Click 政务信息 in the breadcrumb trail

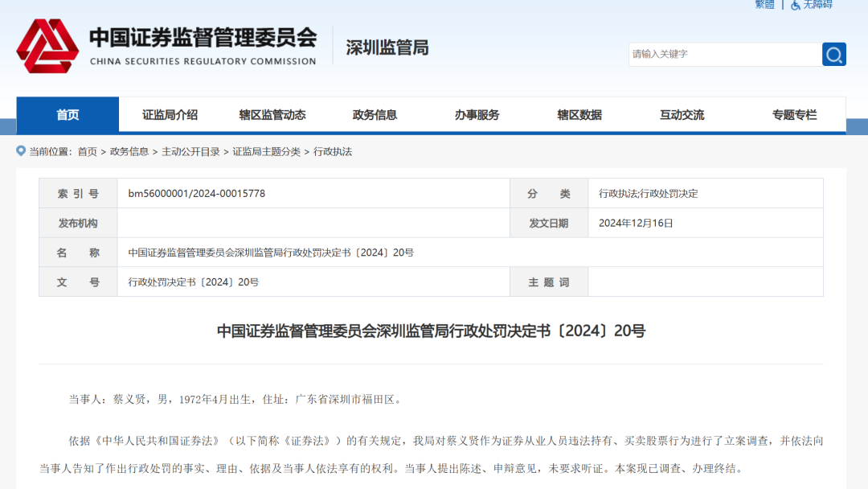click(129, 151)
